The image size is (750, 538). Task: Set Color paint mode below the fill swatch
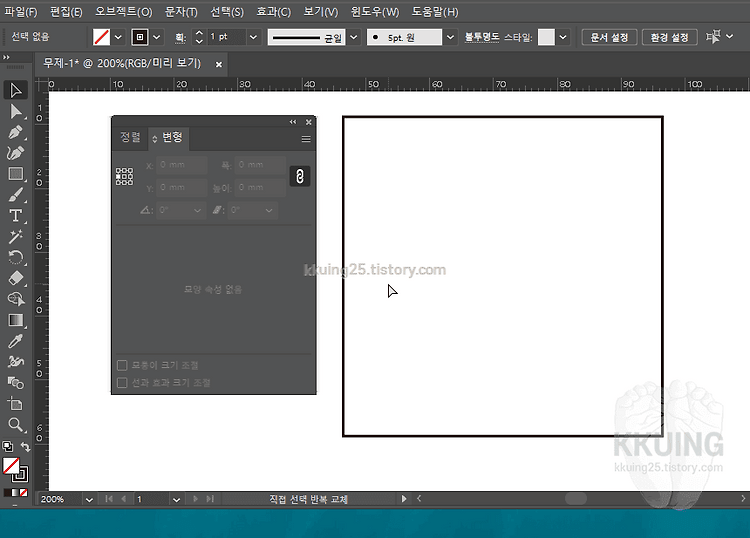(x=7, y=492)
